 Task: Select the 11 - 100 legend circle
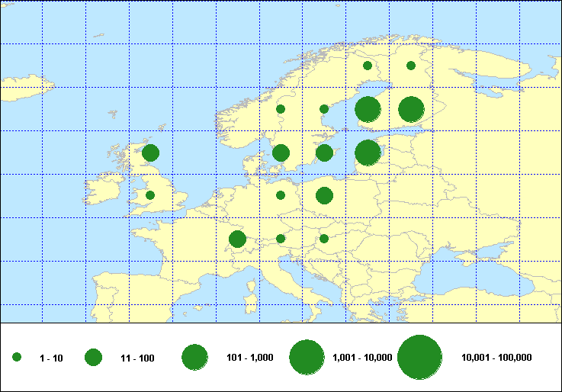[x=93, y=357]
